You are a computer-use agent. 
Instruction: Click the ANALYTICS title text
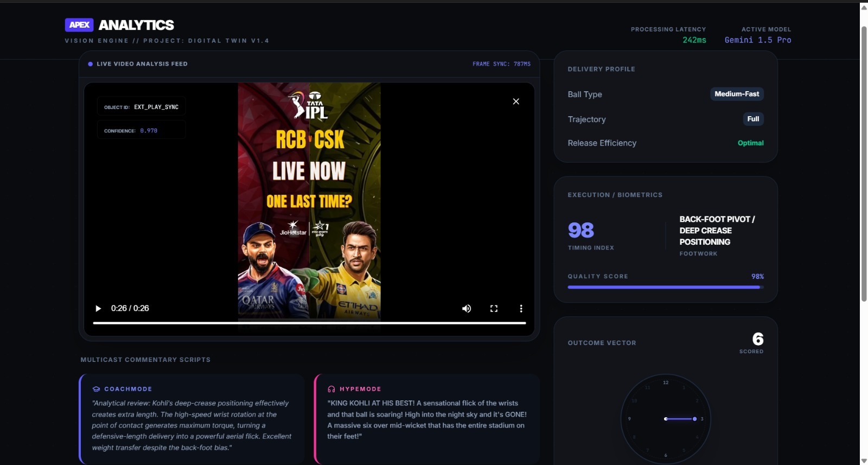(136, 25)
